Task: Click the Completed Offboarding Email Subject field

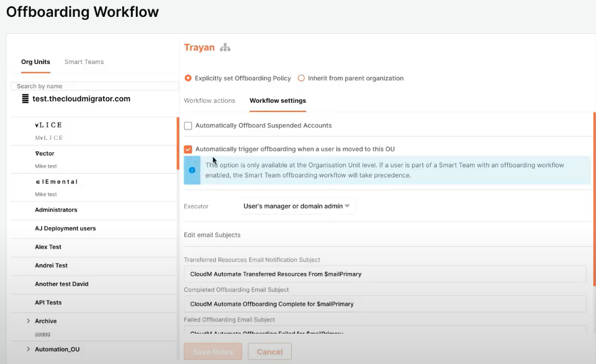Action: tap(385, 304)
